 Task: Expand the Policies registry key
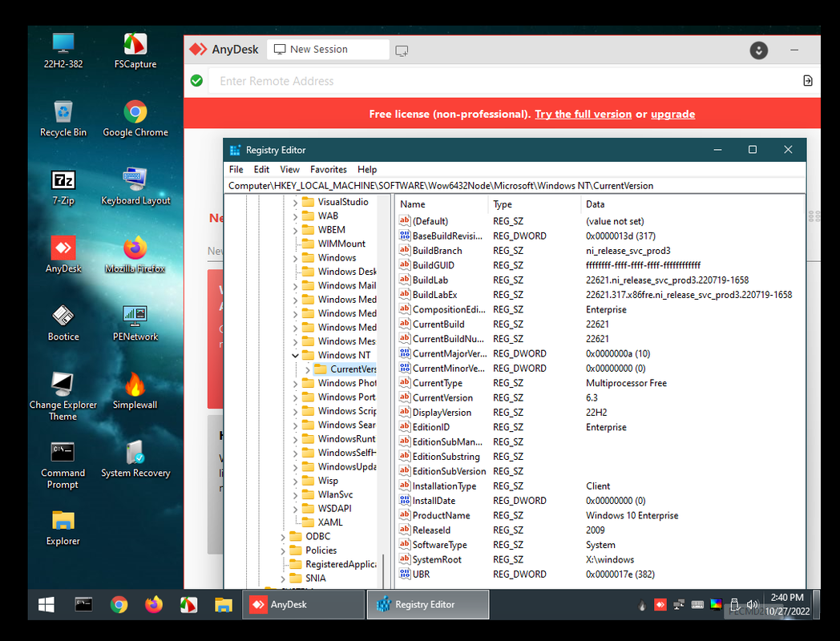283,550
